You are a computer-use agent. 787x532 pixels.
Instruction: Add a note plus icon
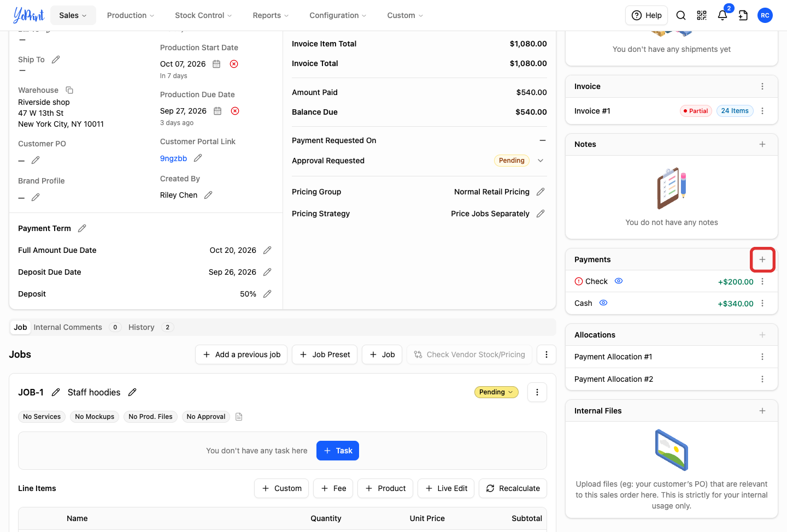762,144
